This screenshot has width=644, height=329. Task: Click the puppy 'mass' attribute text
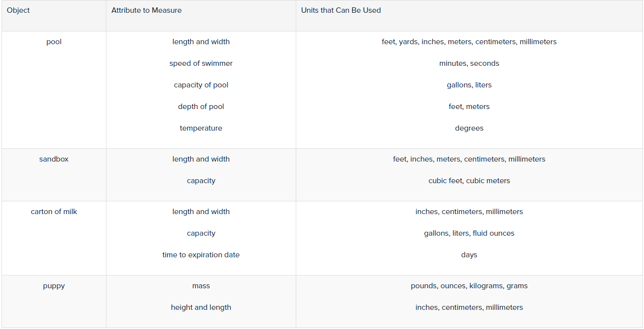coord(201,286)
